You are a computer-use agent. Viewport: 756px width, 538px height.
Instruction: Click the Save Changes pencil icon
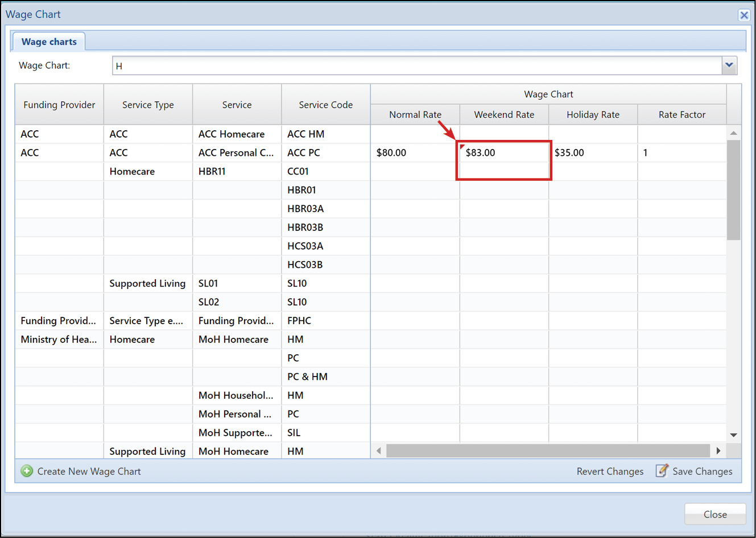(662, 471)
